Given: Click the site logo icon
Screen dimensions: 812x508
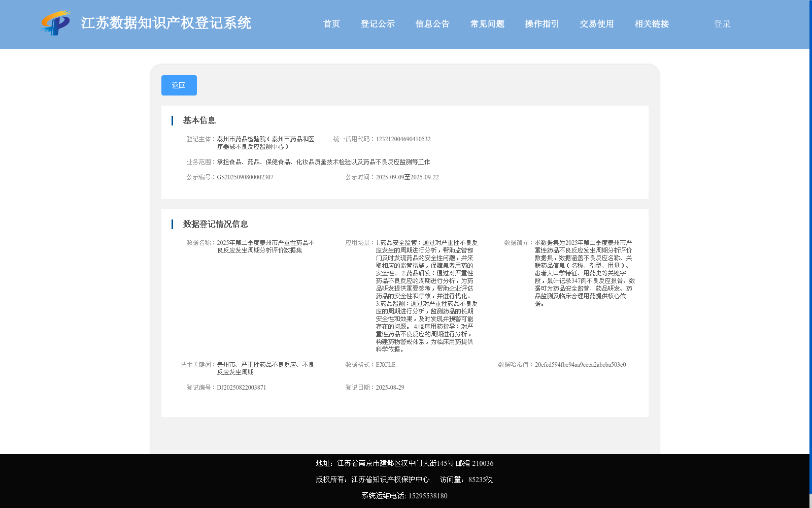Looking at the screenshot, I should 56,23.
